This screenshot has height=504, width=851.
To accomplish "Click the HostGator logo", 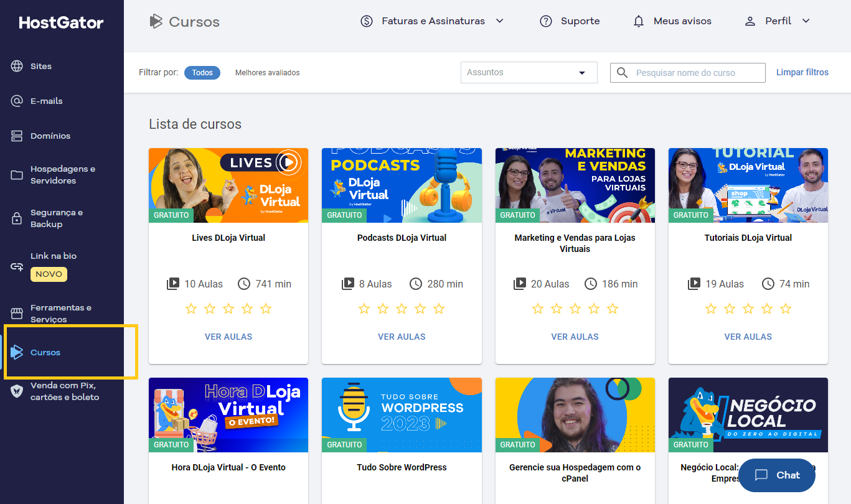I will pos(61,23).
